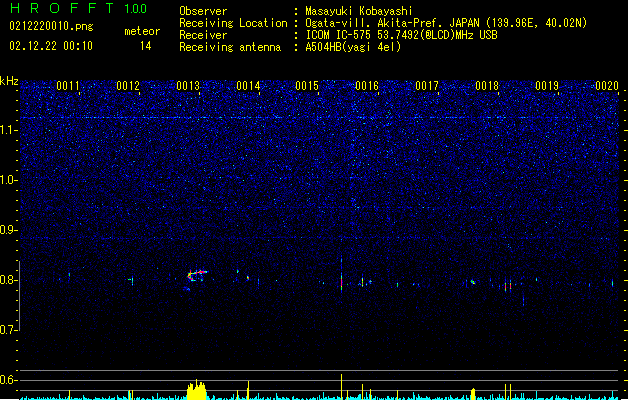This screenshot has height=400, width=629.
Task: Click time marker 0013
Action: coord(188,86)
